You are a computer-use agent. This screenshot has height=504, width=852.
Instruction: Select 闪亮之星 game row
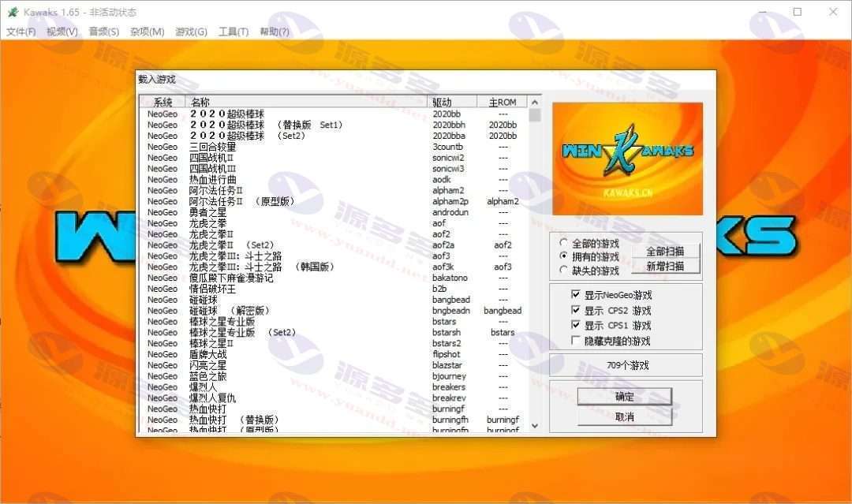(333, 365)
